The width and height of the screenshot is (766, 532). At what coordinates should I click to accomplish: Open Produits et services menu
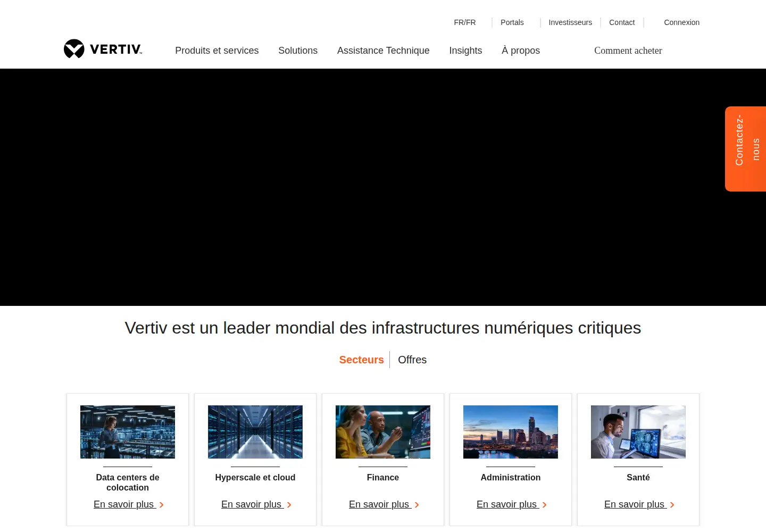click(x=217, y=51)
